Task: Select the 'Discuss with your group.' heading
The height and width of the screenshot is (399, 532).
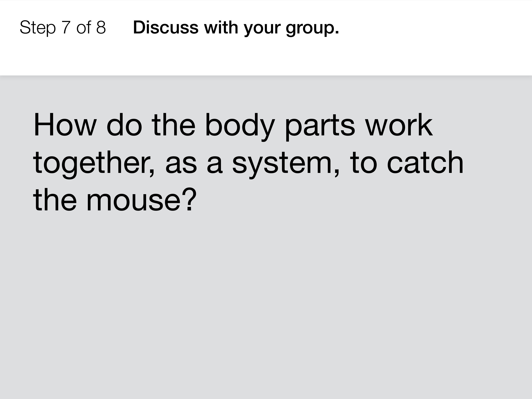Action: click(236, 28)
